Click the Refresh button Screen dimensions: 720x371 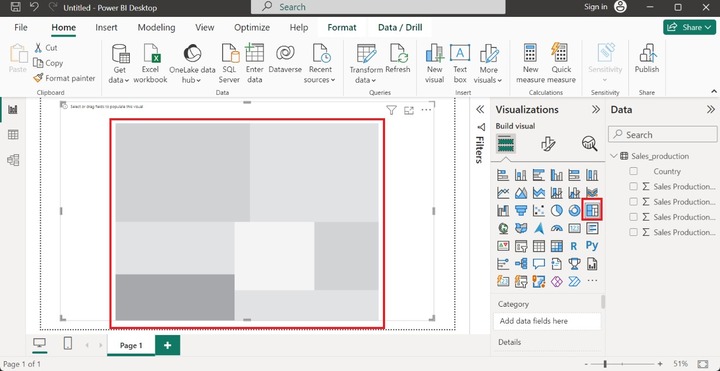398,58
